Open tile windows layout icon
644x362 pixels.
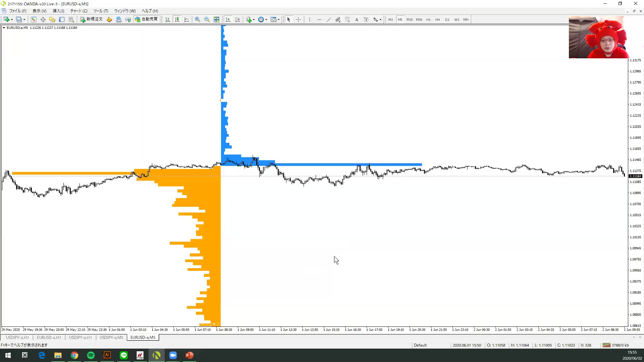(216, 19)
